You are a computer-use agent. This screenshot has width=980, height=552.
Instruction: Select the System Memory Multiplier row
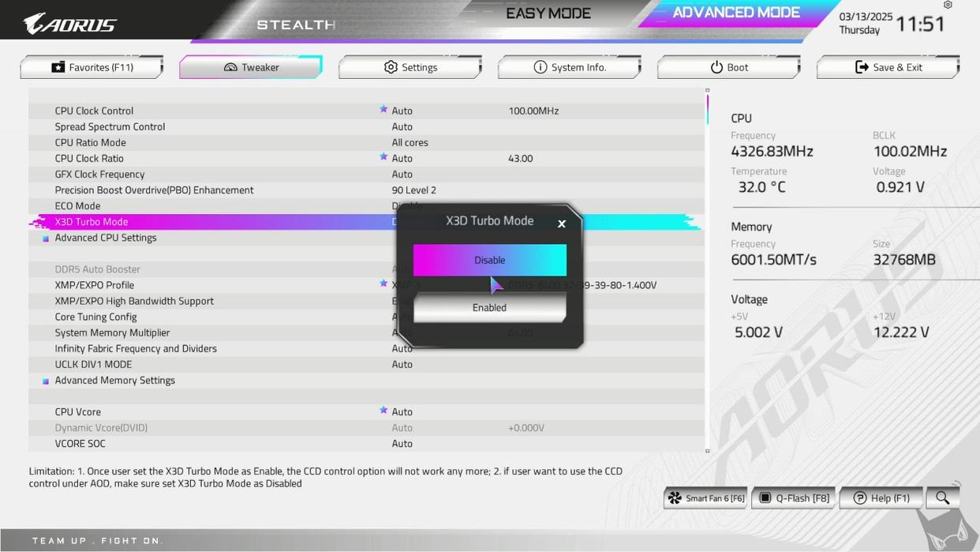366,332
